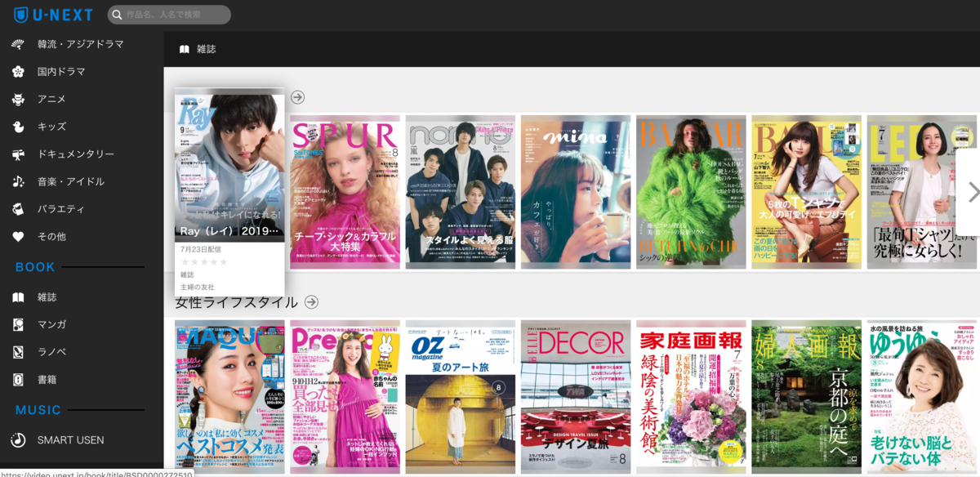The width and height of the screenshot is (980, 477).
Task: Focus the search field for titles and names
Action: pos(170,15)
